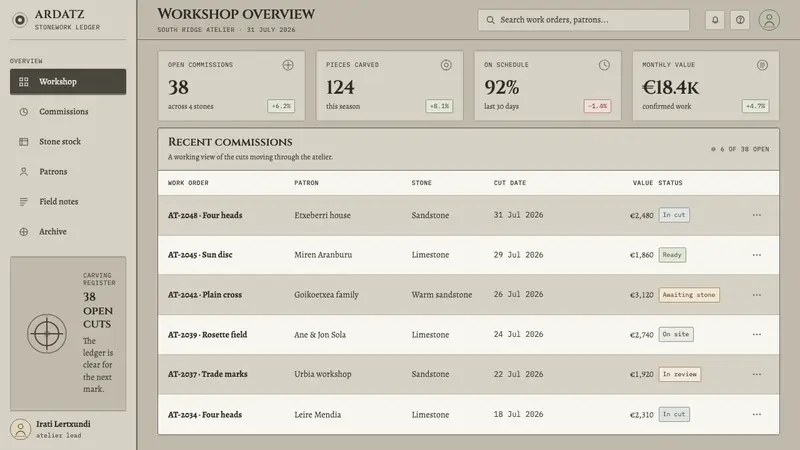
Task: Open work order AT-2045 · Sun disc
Action: [x=200, y=255]
